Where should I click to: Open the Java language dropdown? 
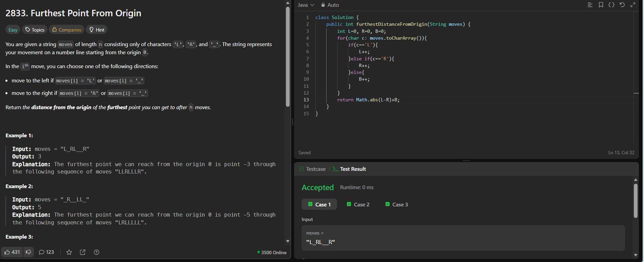(306, 5)
